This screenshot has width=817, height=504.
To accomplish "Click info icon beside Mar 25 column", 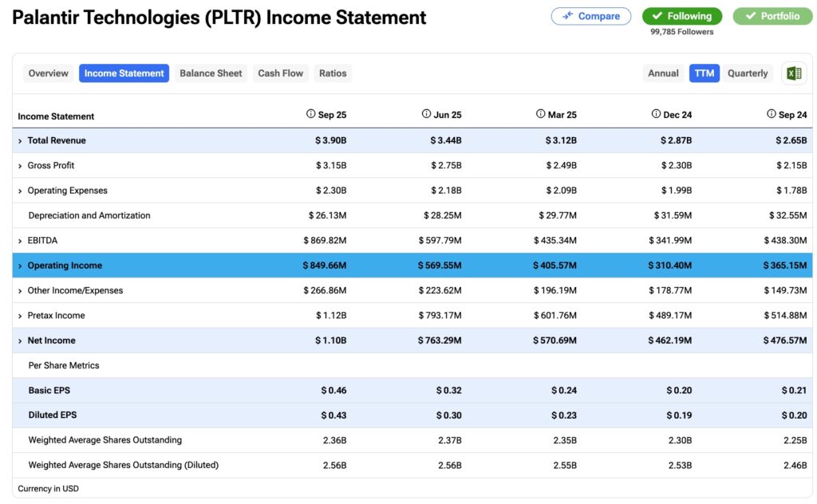I will [x=541, y=114].
